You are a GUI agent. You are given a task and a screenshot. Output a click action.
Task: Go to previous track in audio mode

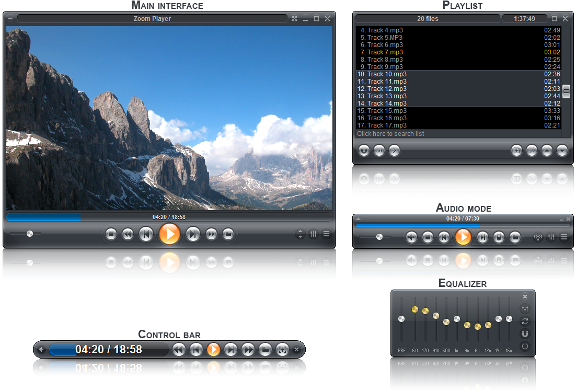pyautogui.click(x=444, y=237)
